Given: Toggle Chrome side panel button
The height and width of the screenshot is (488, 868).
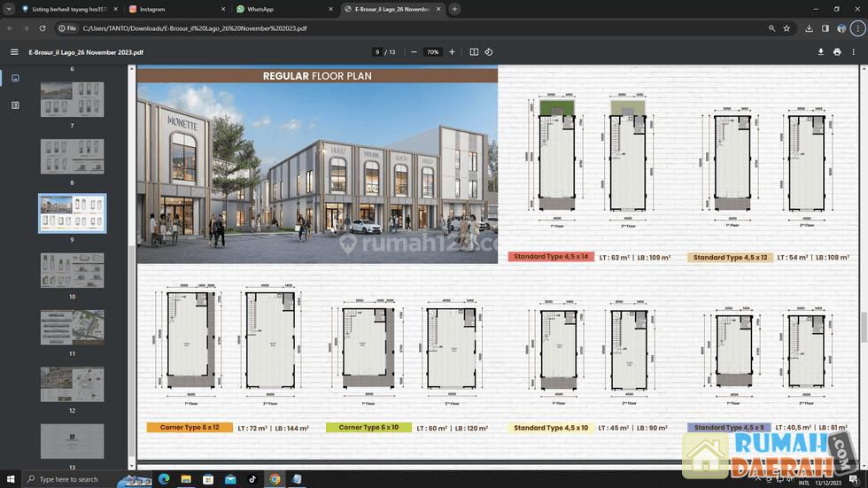Looking at the screenshot, I should pyautogui.click(x=825, y=28).
